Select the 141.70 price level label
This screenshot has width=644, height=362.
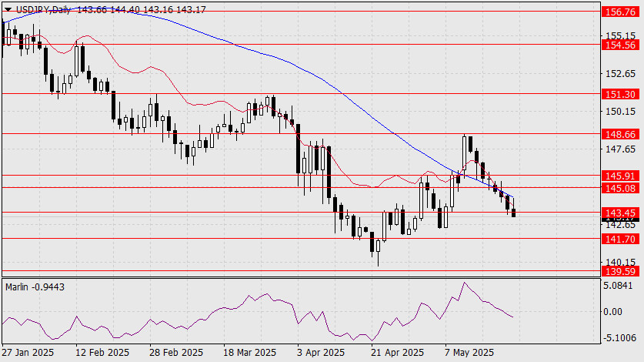coord(620,239)
